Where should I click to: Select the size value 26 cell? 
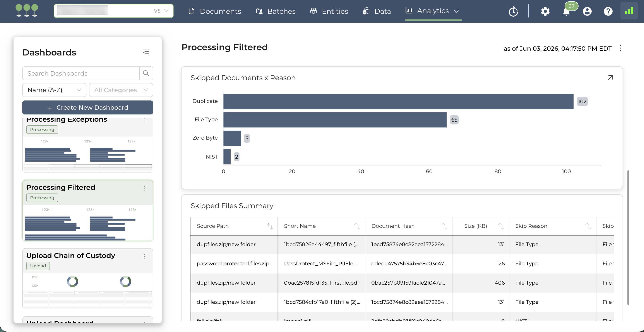(481, 264)
